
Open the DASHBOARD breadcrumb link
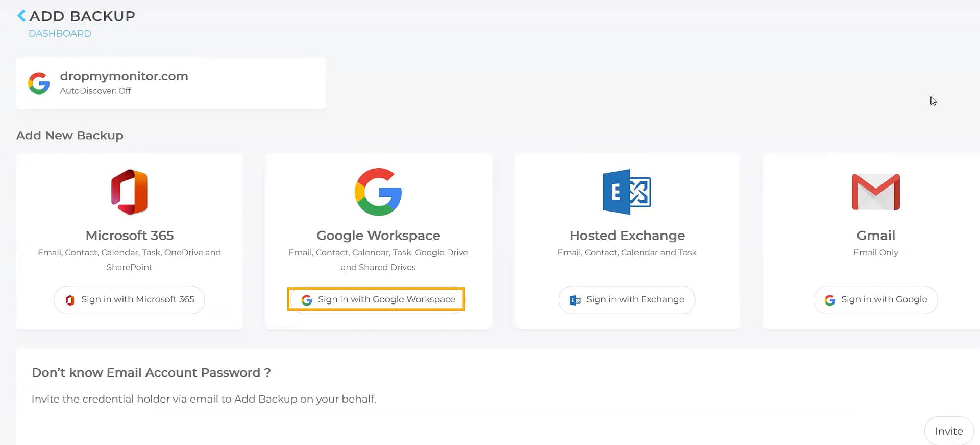[60, 33]
